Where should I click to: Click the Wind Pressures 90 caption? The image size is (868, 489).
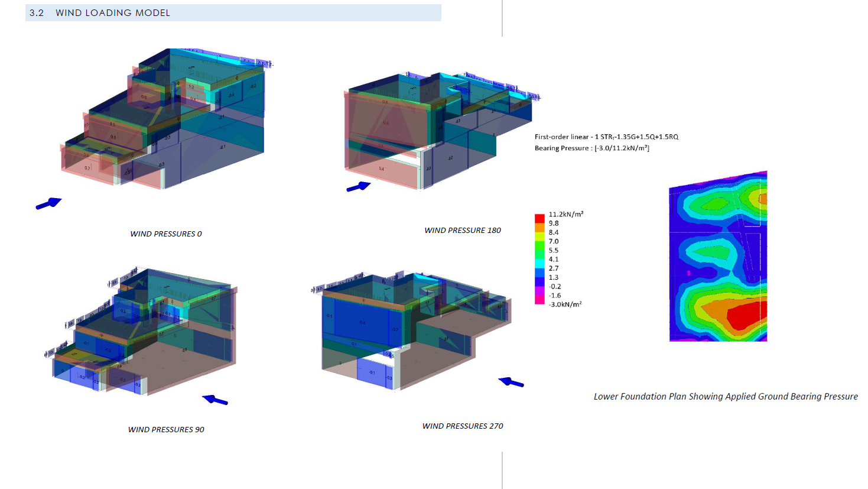(x=166, y=430)
